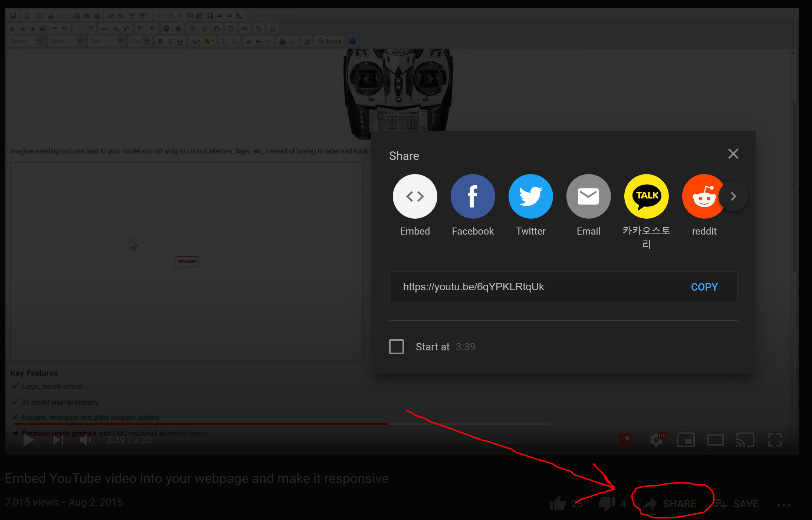
Task: Enter full screen mode
Action: click(775, 440)
